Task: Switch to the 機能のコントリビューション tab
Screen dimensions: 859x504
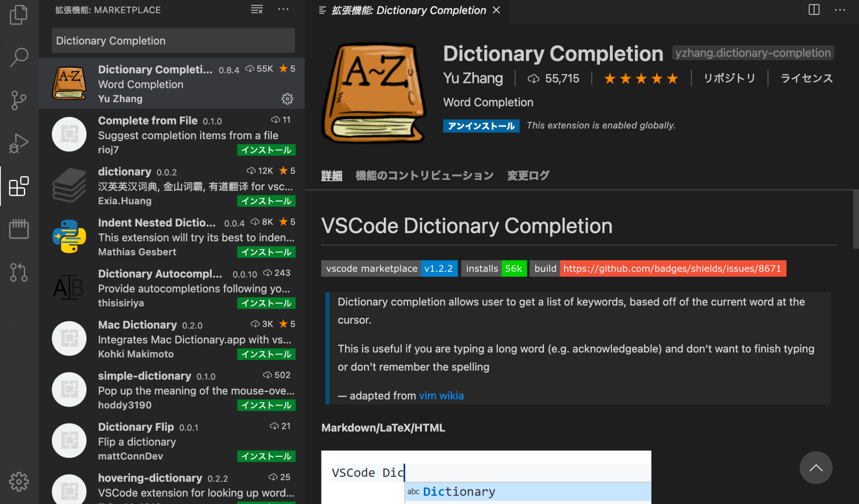Action: [424, 176]
